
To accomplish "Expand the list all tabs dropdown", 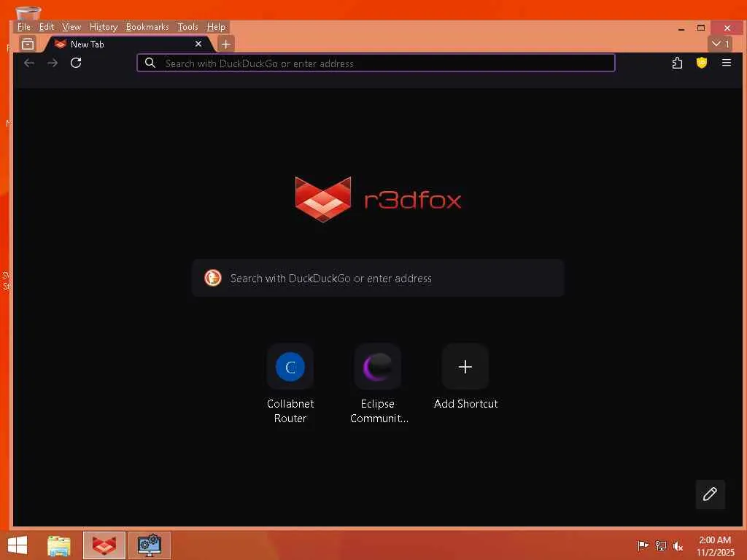I will tap(720, 44).
